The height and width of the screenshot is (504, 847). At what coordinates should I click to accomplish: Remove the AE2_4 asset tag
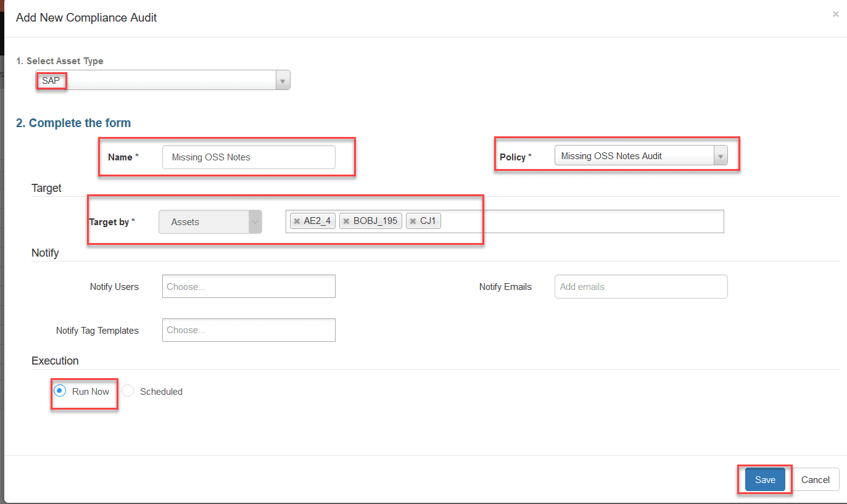point(297,221)
